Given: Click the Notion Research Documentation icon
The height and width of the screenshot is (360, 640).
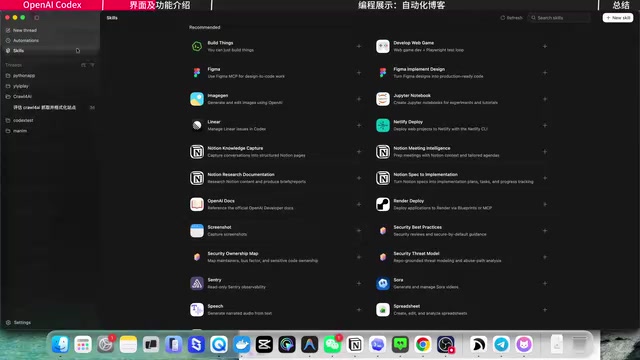Looking at the screenshot, I should (x=197, y=178).
